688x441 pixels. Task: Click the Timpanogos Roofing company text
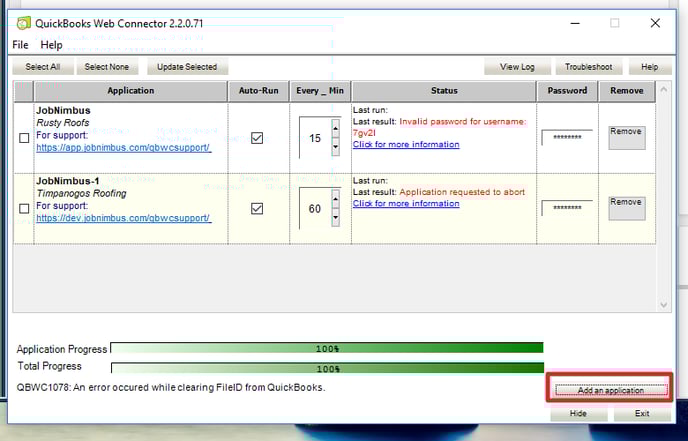(x=82, y=194)
